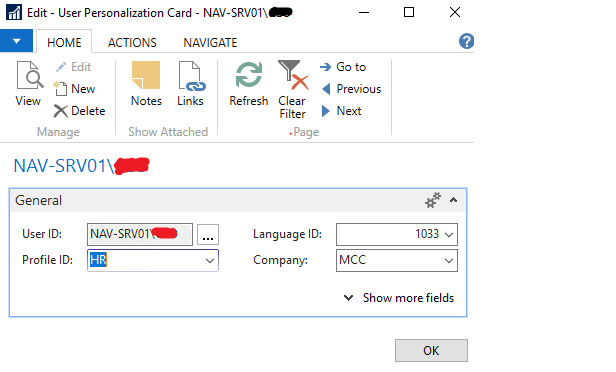Collapse the General section
The width and height of the screenshot is (616, 372).
(453, 200)
